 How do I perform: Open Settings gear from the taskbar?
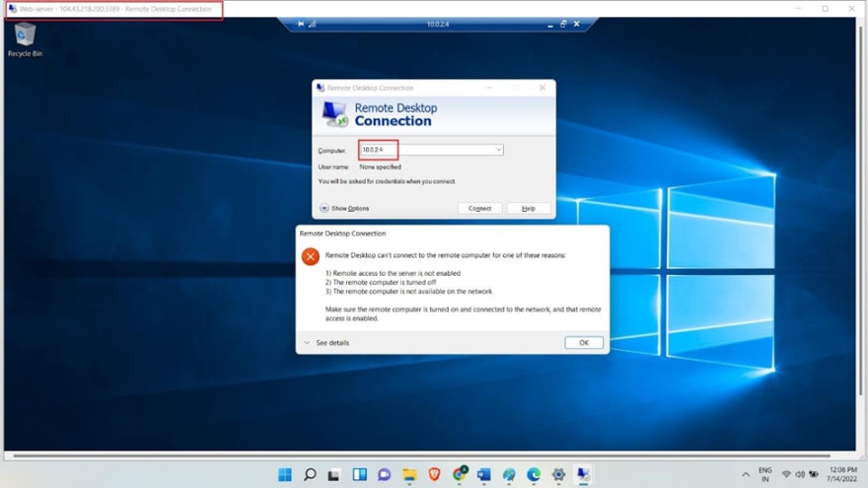[558, 474]
